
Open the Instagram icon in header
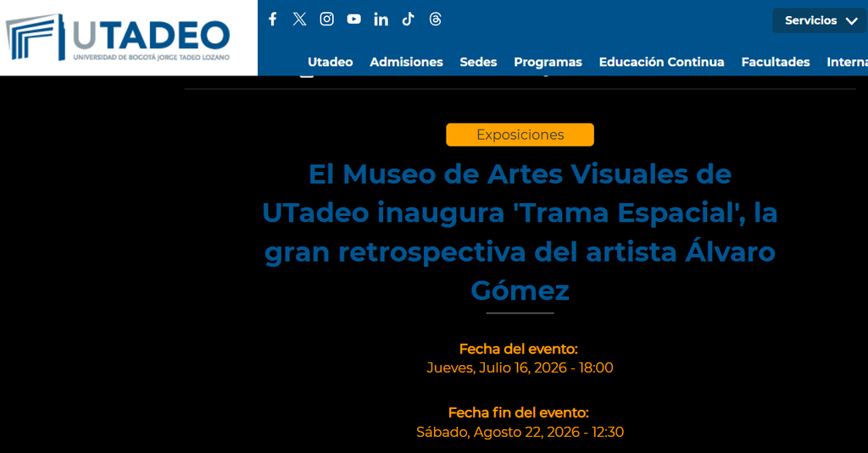326,19
